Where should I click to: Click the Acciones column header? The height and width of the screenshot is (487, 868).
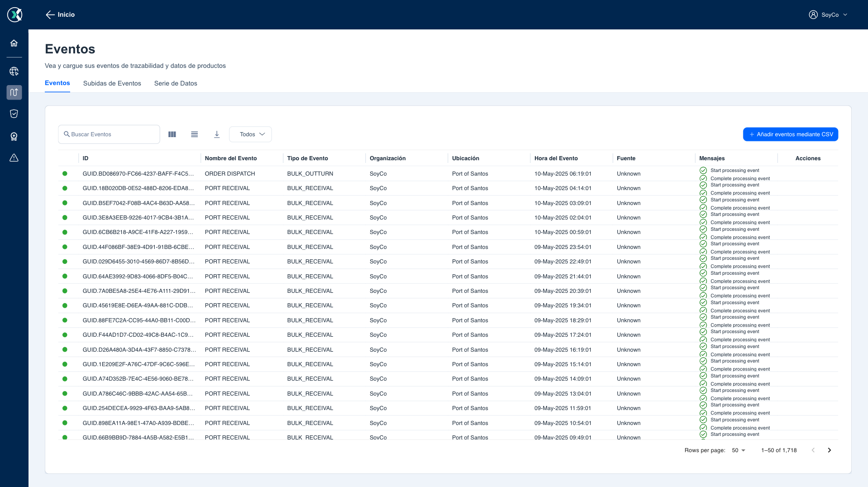point(808,158)
